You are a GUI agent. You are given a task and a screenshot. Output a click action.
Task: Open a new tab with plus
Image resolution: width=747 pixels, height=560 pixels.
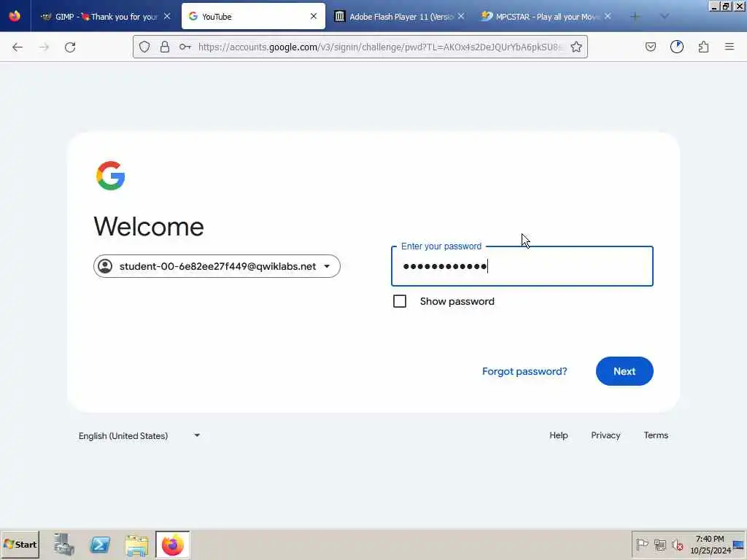click(635, 16)
